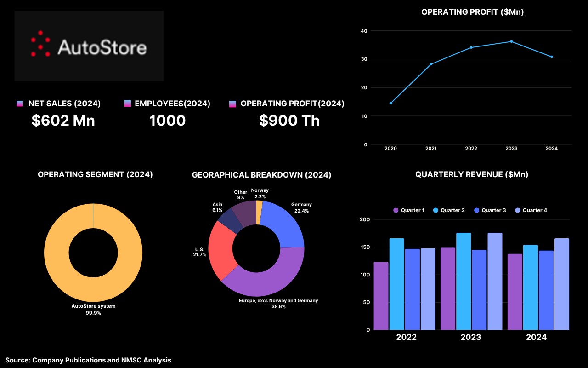Click the GEOGRAPHICAL BREAKDOWN (2024) heading
588x368 pixels.
[x=261, y=175]
